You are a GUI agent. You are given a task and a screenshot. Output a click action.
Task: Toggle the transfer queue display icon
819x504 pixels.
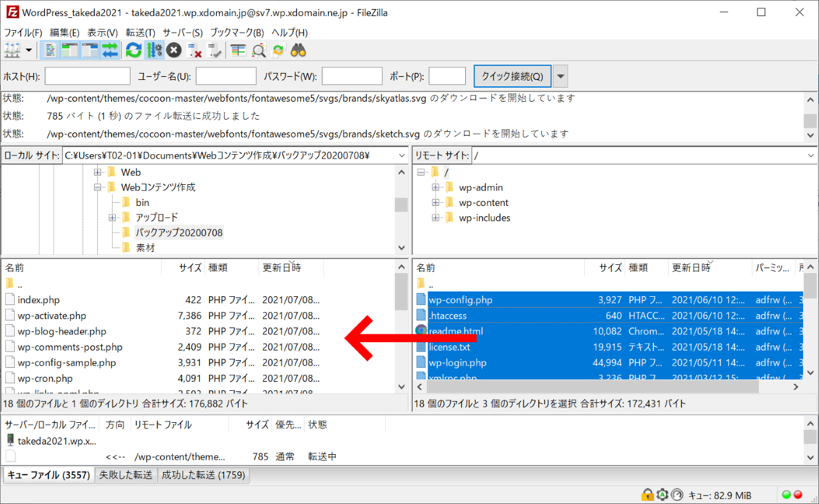click(109, 50)
